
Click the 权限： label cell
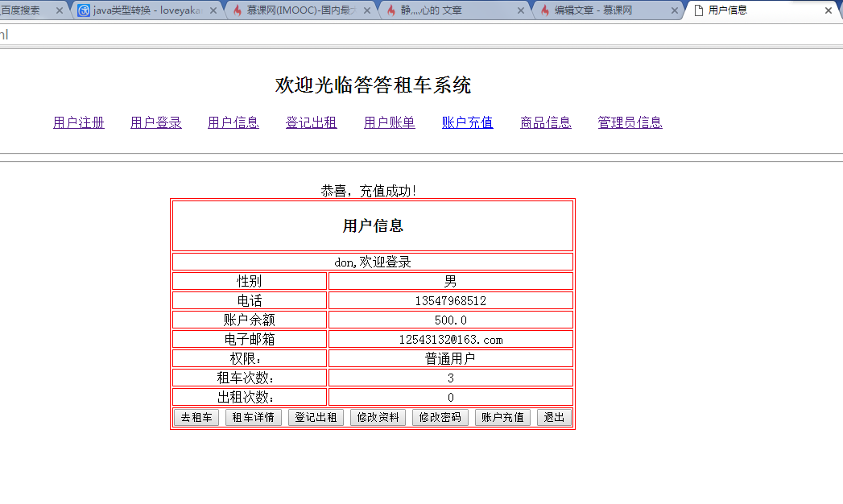click(250, 358)
